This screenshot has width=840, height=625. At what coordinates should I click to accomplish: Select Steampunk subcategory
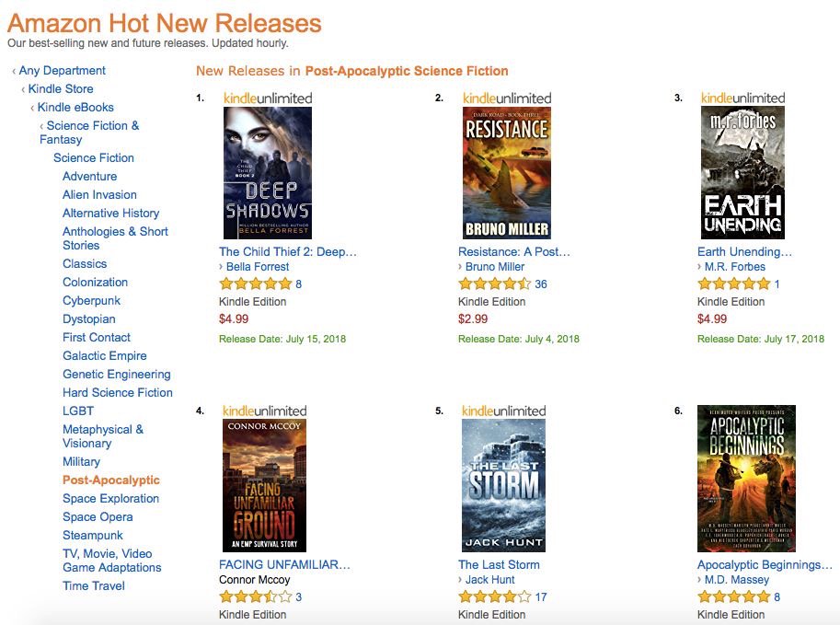(93, 535)
